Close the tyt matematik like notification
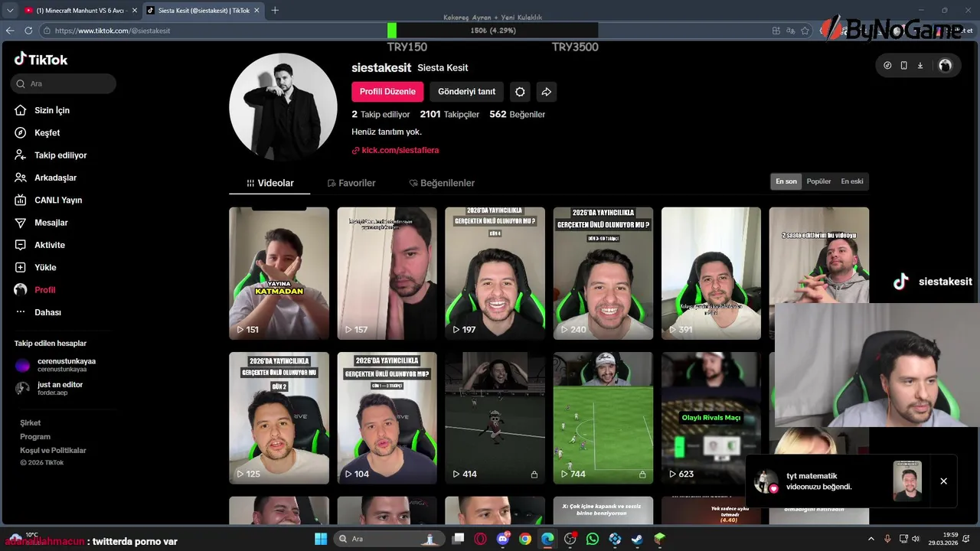Image resolution: width=980 pixels, height=551 pixels. pos(943,481)
